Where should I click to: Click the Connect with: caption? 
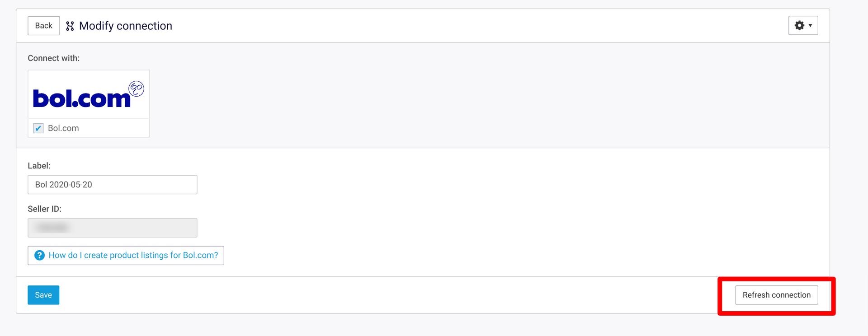54,58
